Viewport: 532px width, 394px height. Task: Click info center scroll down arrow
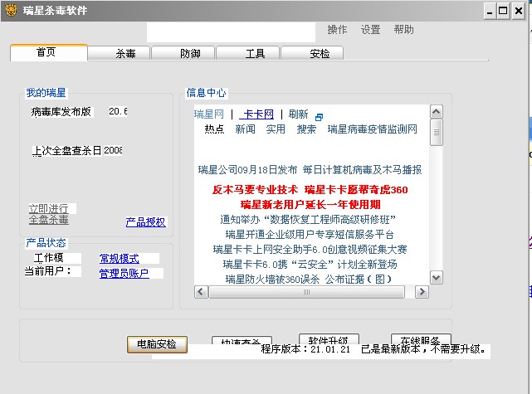pos(437,278)
